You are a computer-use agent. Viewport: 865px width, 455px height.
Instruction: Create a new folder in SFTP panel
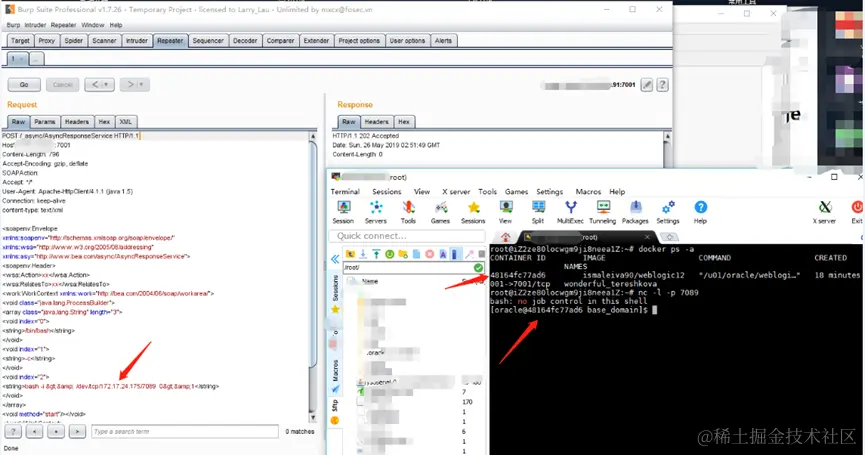point(403,254)
